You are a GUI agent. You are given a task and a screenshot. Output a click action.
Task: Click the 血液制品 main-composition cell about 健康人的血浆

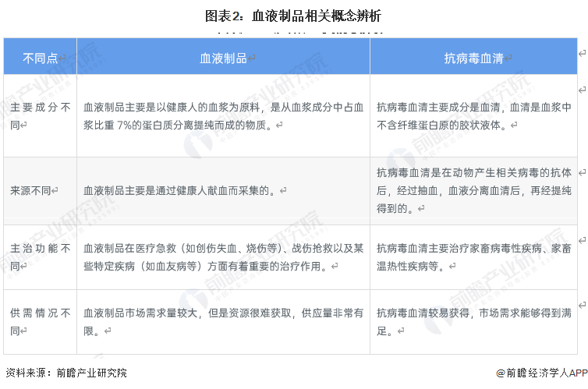pyautogui.click(x=223, y=115)
